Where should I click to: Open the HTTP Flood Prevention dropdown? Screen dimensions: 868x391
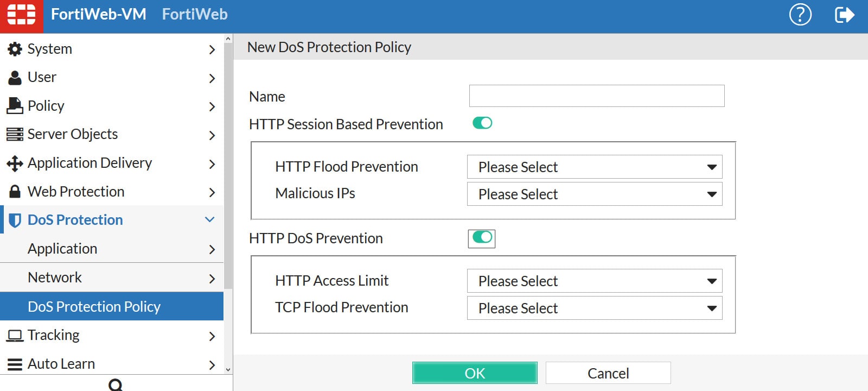(x=595, y=167)
